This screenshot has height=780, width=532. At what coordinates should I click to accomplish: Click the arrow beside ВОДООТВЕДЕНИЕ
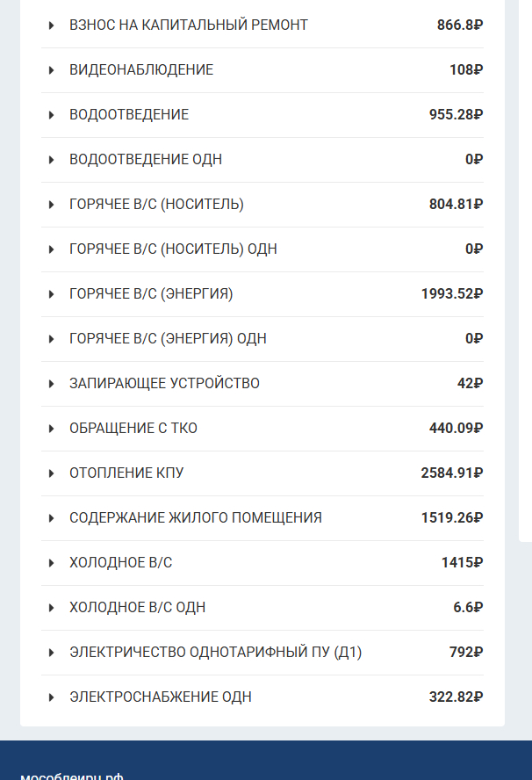click(53, 115)
